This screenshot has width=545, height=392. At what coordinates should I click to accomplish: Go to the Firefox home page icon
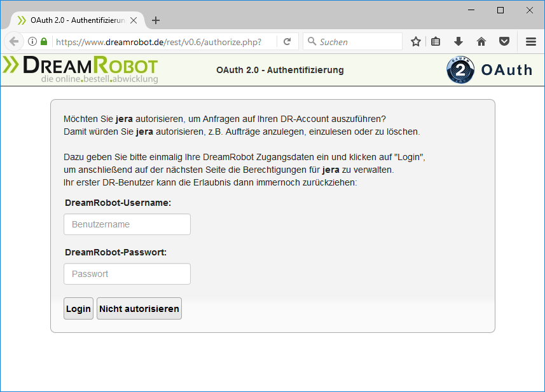[x=481, y=41]
